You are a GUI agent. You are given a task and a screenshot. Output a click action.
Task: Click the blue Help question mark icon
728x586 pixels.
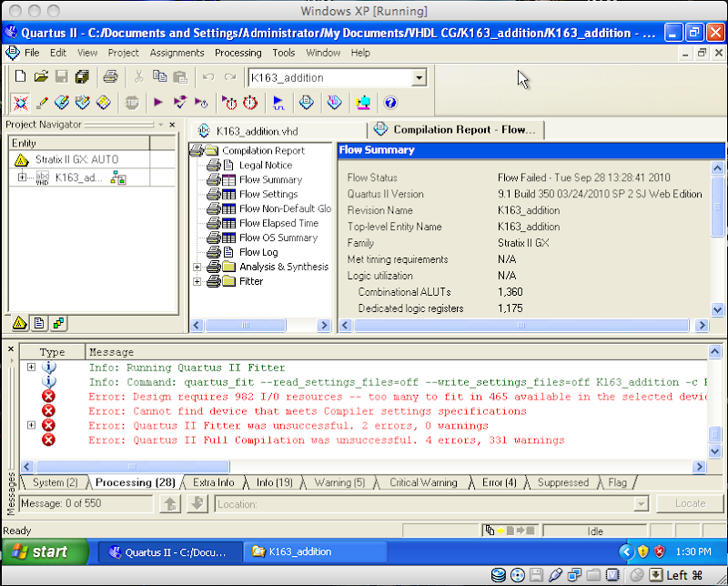[x=390, y=103]
